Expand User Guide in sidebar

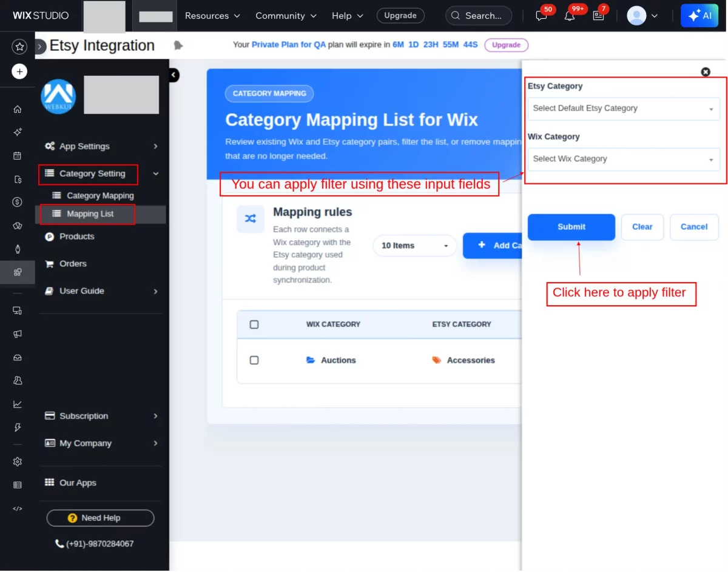[x=101, y=291]
